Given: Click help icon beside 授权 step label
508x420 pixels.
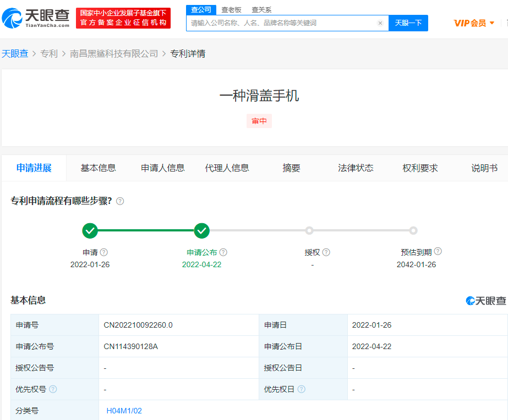Looking at the screenshot, I should (326, 252).
